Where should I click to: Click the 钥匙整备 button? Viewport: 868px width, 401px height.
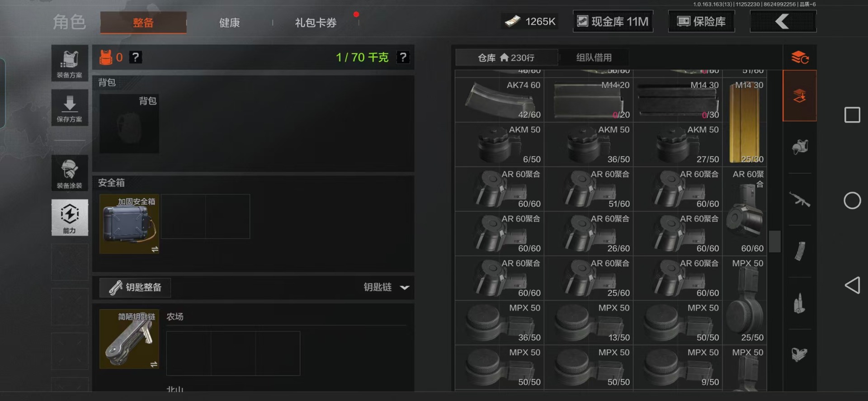[135, 288]
